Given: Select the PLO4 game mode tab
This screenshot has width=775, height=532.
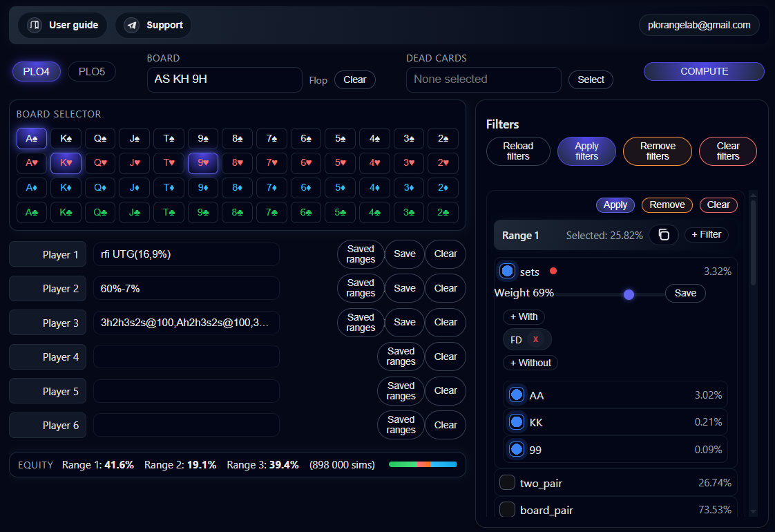Looking at the screenshot, I should (x=36, y=71).
